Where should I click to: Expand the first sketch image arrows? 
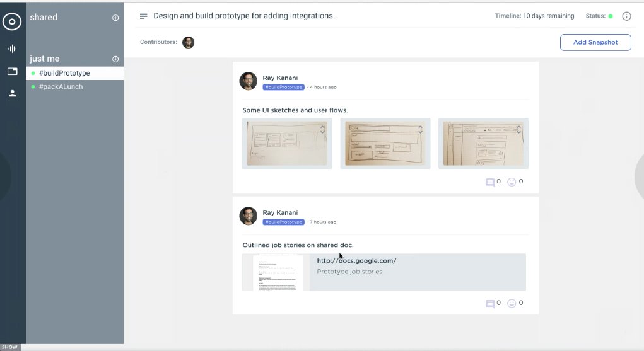[x=322, y=129]
